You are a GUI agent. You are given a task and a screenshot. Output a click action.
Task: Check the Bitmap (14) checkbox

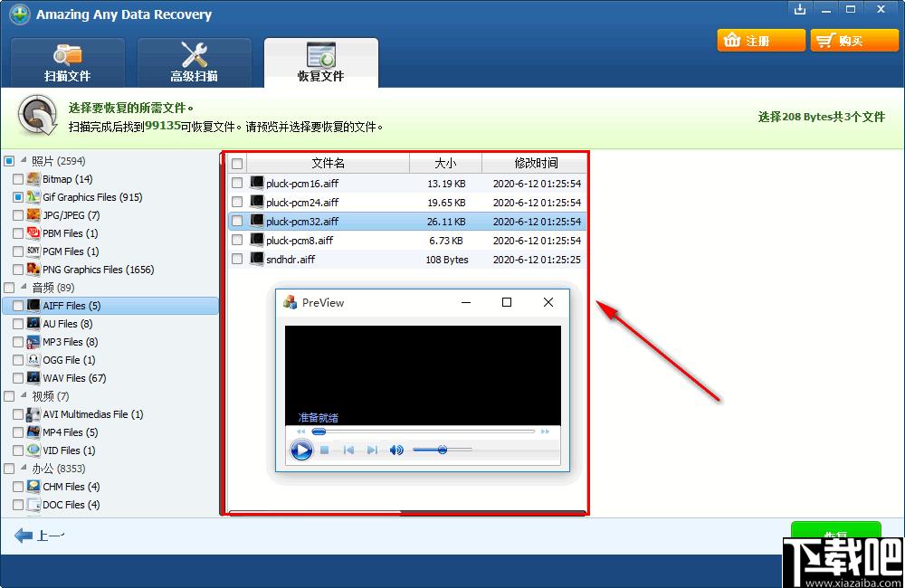(18, 179)
